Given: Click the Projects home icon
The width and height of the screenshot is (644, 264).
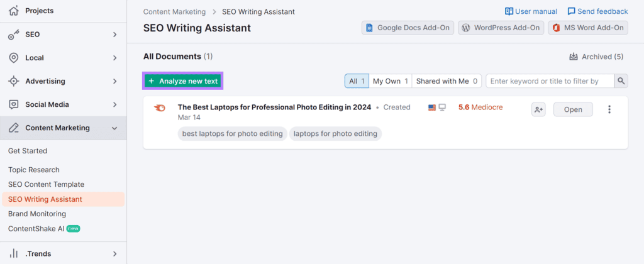Looking at the screenshot, I should (x=14, y=11).
